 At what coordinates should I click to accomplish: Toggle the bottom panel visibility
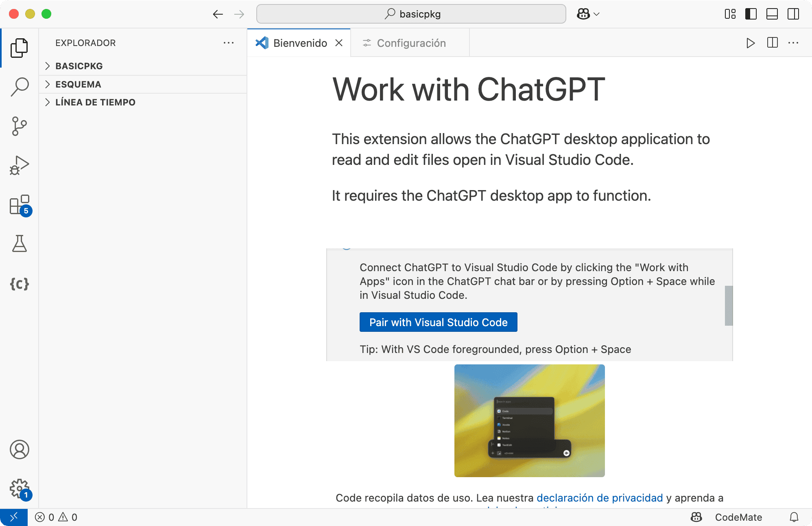click(x=772, y=14)
